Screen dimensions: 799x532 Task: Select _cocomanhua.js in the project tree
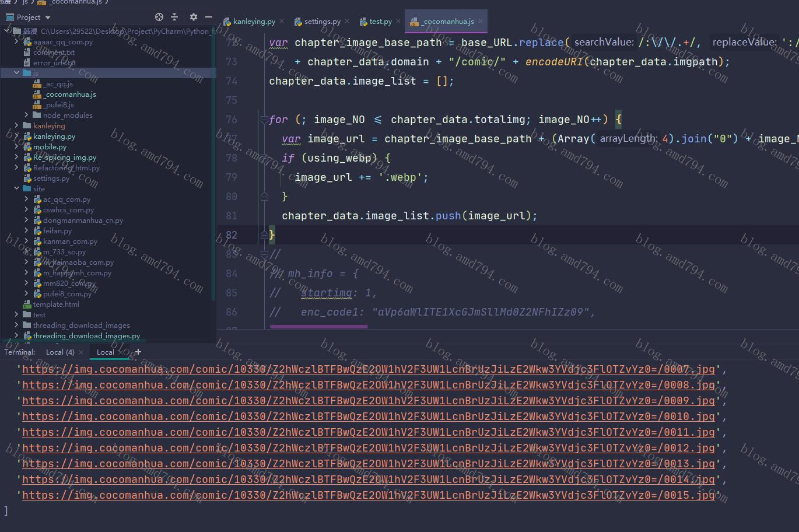click(x=70, y=94)
